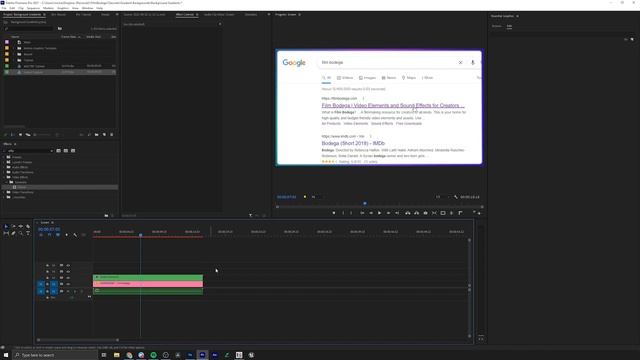This screenshot has width=640, height=360.
Task: Toggle Snap in the timeline
Action: (x=49, y=235)
